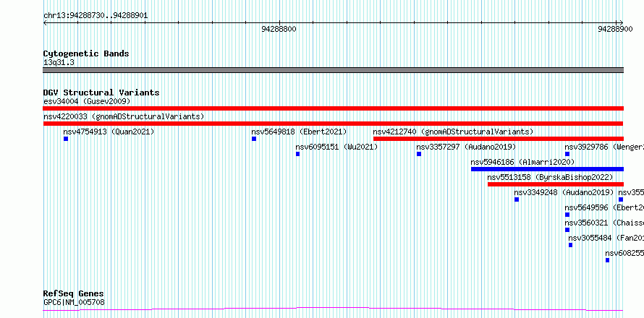Click the magenta GPC6 gene line
This screenshot has width=644, height=318.
[x=333, y=309]
